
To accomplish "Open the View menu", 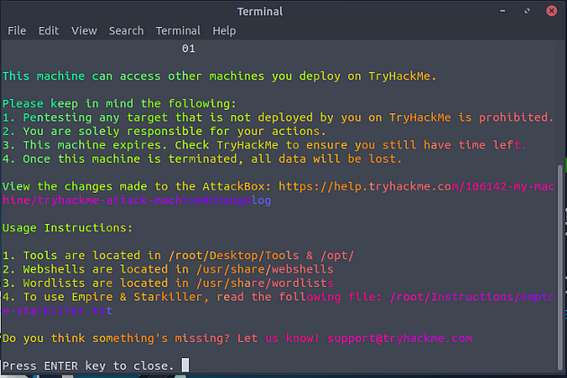I will (x=84, y=31).
